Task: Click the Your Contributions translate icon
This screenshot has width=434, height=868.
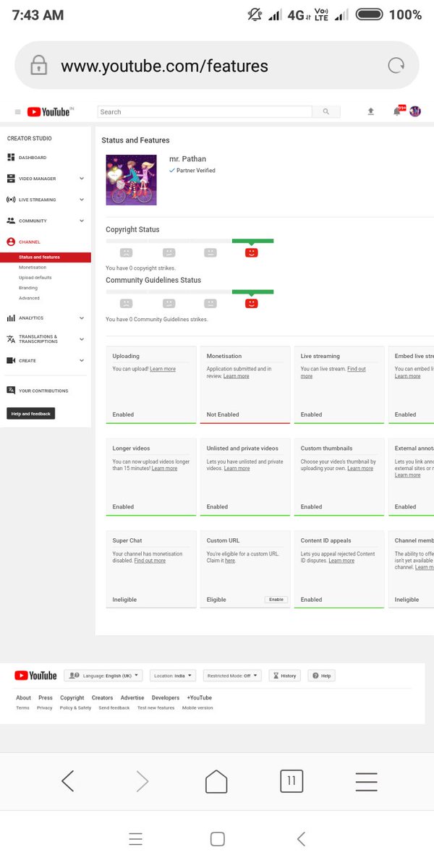Action: click(11, 391)
